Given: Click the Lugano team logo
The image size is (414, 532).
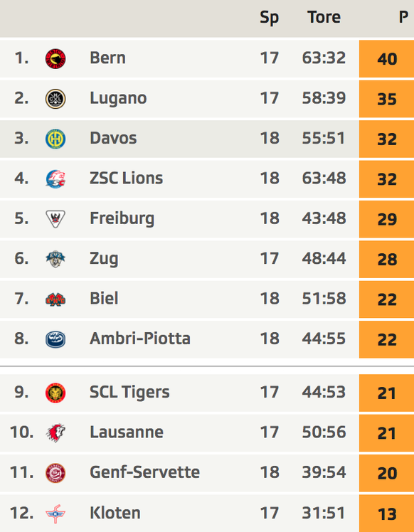Looking at the screenshot, I should [x=55, y=99].
